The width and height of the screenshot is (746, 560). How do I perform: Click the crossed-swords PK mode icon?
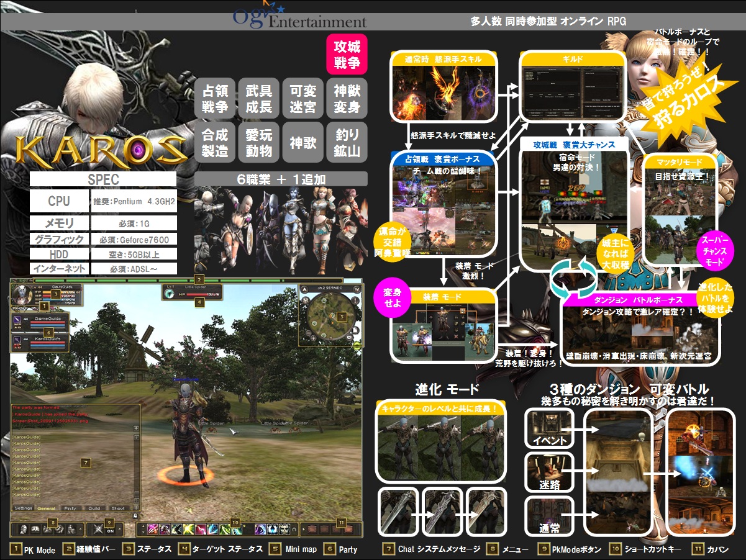point(98,530)
